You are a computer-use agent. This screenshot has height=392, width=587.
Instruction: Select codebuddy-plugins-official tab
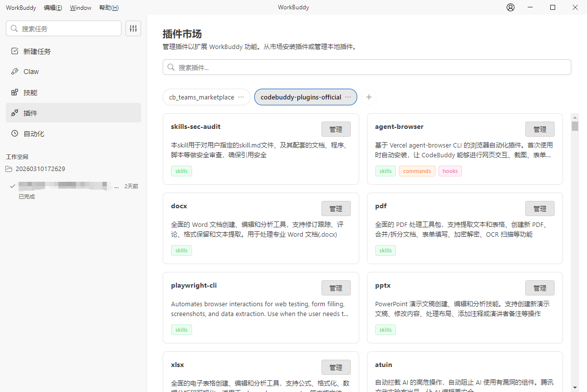[305, 97]
